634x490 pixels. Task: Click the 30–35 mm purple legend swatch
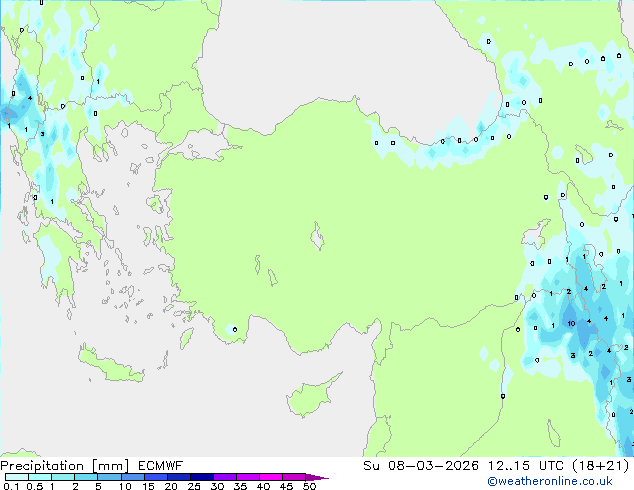tap(225, 477)
